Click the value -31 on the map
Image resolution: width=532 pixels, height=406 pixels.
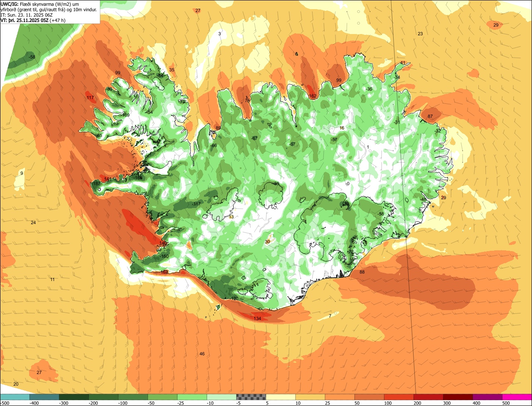397,122
